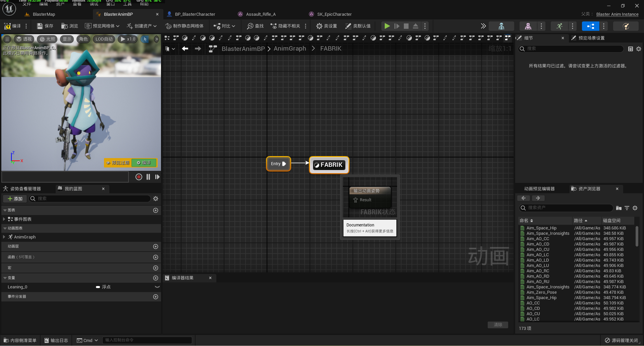Click the Preview Out of Date button
The height and width of the screenshot is (346, 644).
[118, 163]
